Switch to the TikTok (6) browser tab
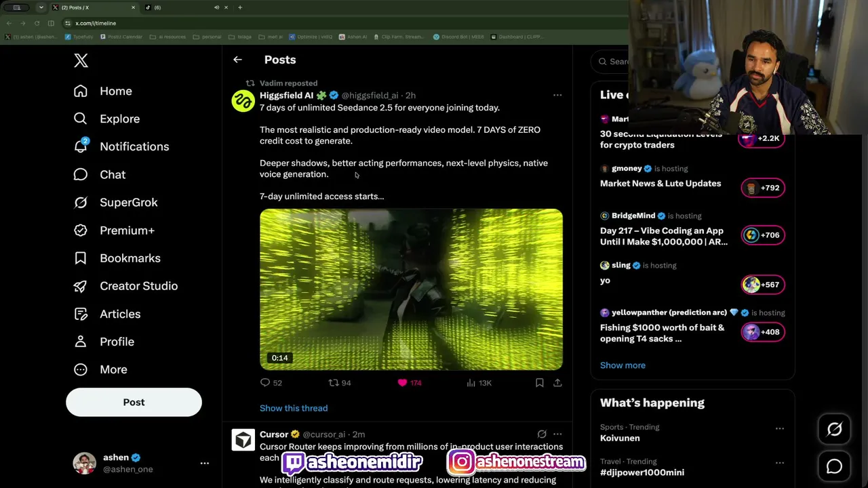Image resolution: width=868 pixels, height=488 pixels. 186,7
